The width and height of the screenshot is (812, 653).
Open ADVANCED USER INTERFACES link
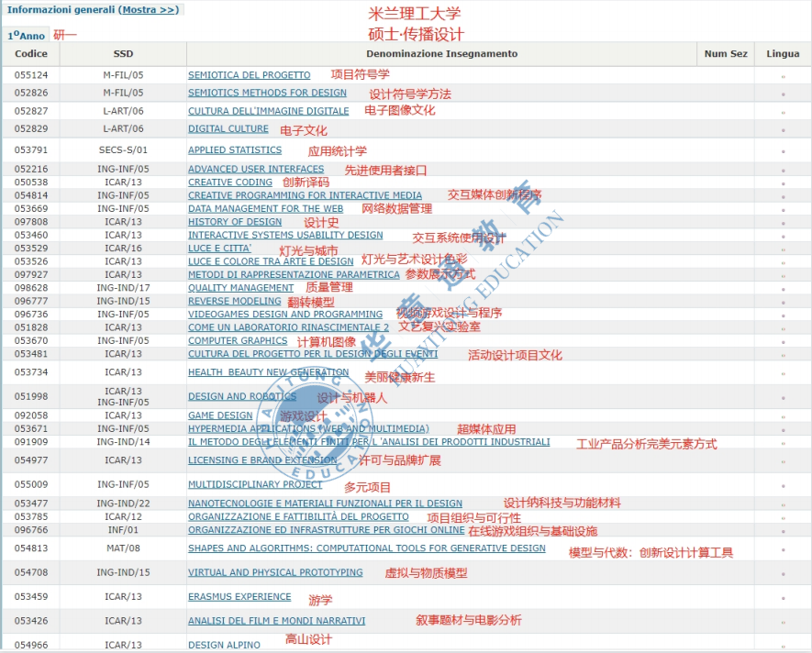[x=256, y=169]
